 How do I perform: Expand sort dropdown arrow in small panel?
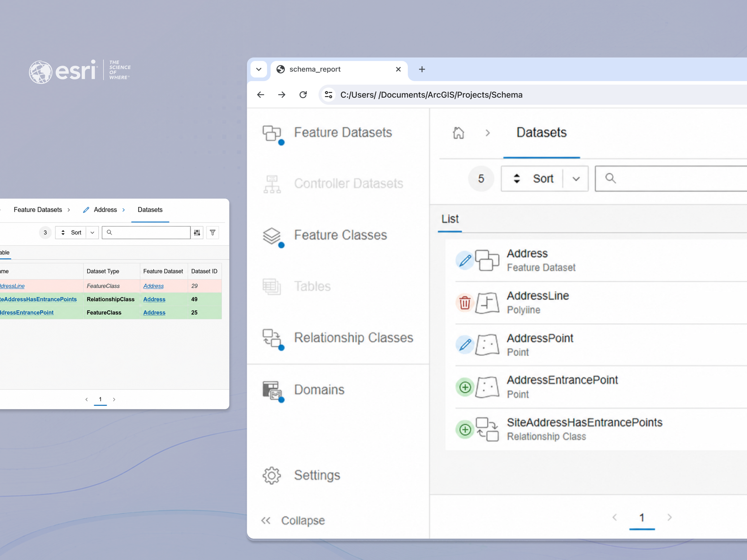92,233
